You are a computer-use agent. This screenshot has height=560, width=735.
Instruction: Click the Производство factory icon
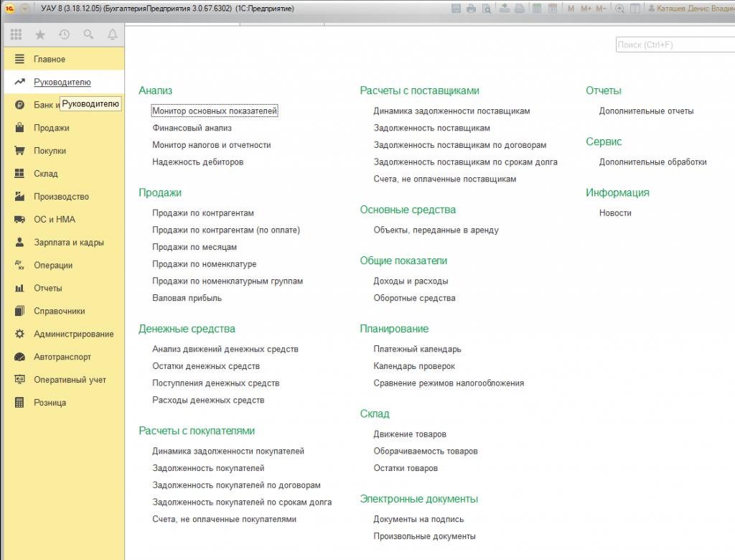(x=19, y=196)
